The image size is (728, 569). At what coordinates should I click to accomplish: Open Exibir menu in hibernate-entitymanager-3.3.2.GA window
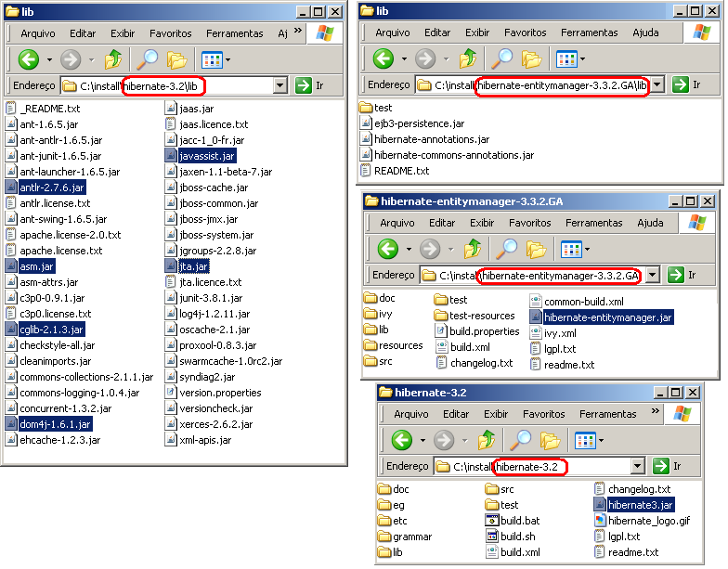[482, 223]
